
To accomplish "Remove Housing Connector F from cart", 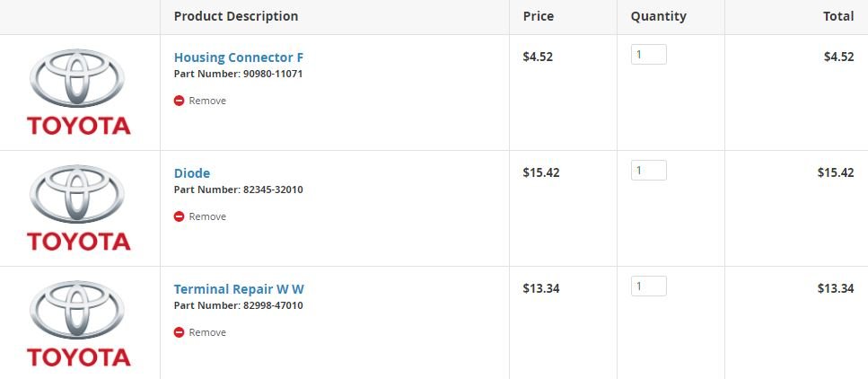I will pyautogui.click(x=207, y=101).
